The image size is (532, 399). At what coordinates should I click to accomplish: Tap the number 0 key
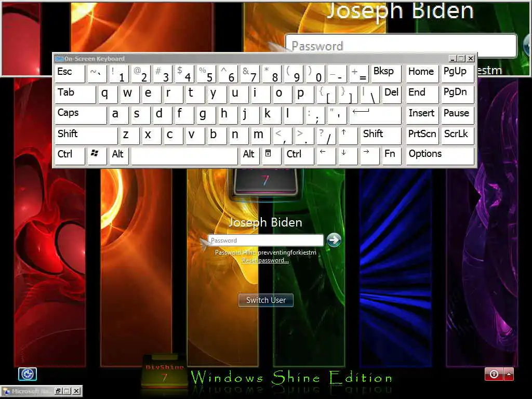click(315, 73)
